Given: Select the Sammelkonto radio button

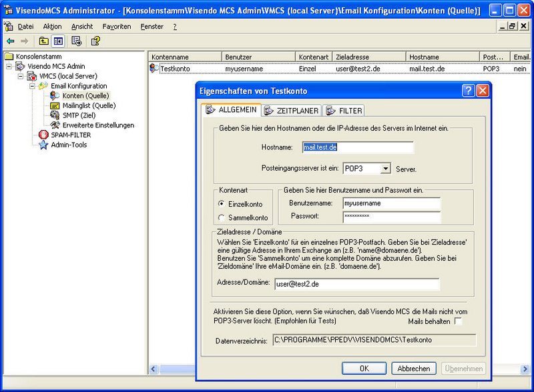Looking at the screenshot, I should click(222, 217).
